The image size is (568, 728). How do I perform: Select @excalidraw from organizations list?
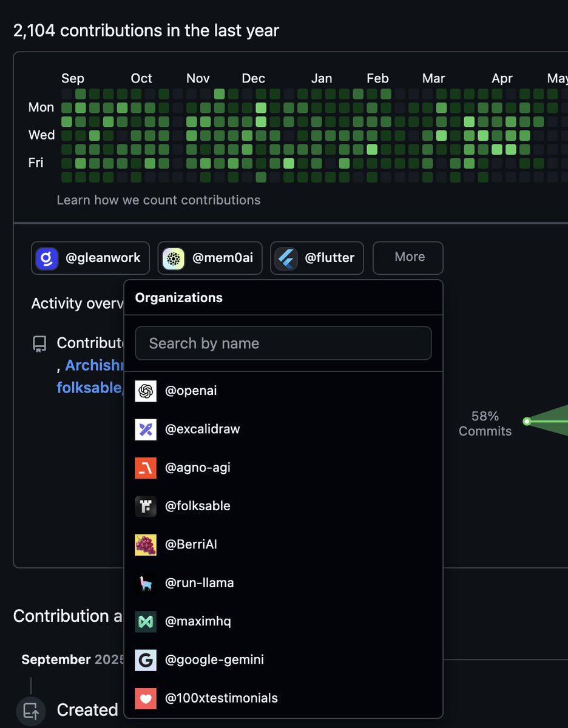[283, 430]
